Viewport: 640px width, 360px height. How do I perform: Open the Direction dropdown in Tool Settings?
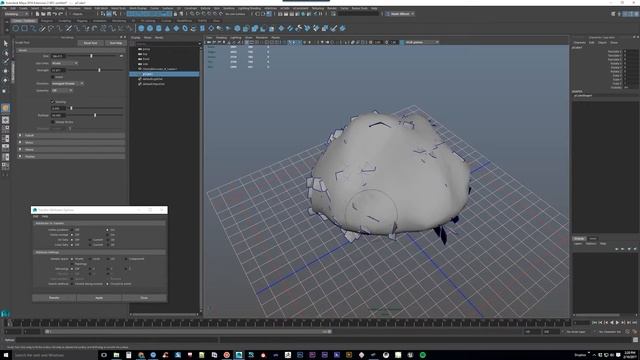click(x=67, y=83)
